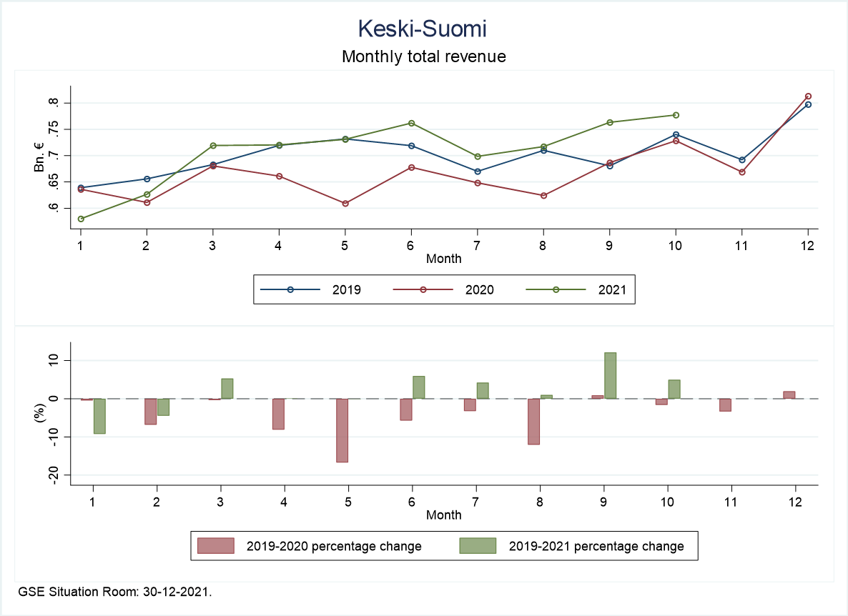
Task: Click the 2019 legend line marker
Action: (x=290, y=289)
